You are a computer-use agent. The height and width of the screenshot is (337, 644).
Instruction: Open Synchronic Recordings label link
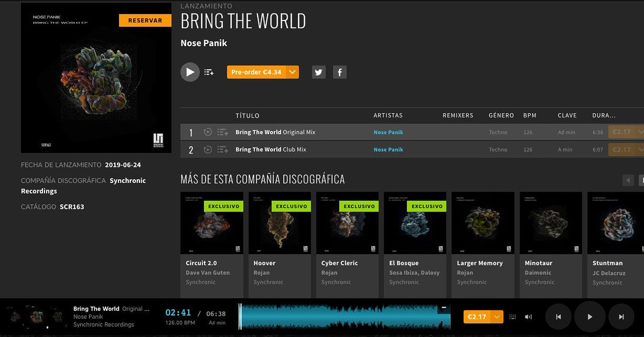pyautogui.click(x=83, y=186)
